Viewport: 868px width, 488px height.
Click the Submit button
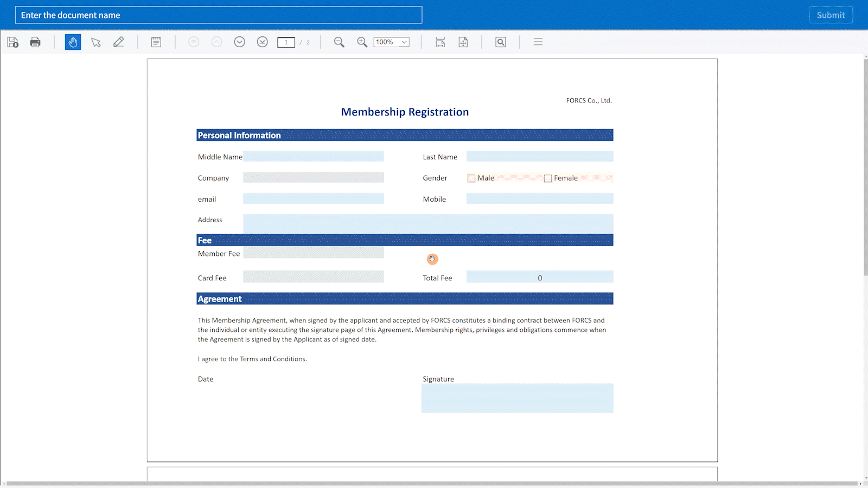click(x=831, y=15)
